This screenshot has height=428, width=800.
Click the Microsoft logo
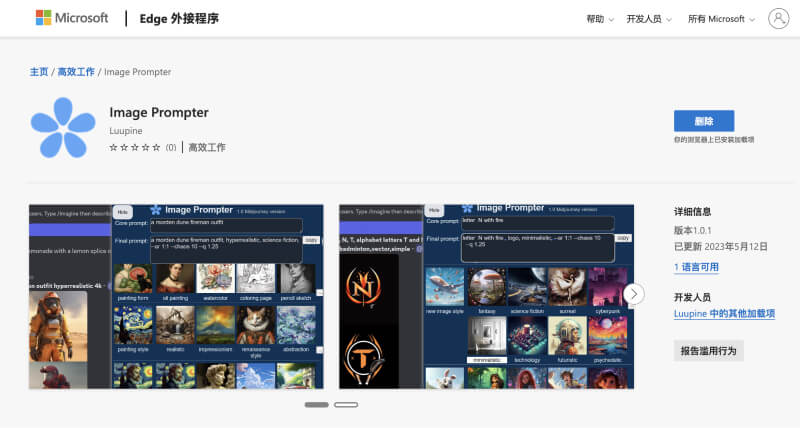coord(71,18)
